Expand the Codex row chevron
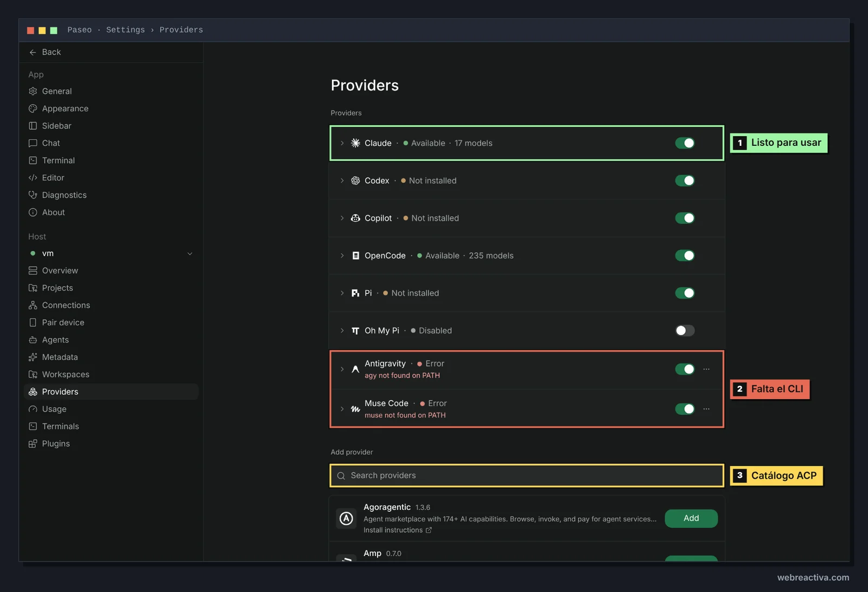Screen dimensions: 868x592 coord(342,181)
